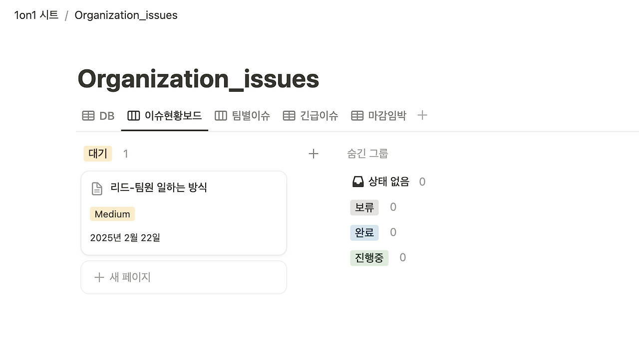Click the board icon next to 팀별이슈 view

pyautogui.click(x=220, y=115)
